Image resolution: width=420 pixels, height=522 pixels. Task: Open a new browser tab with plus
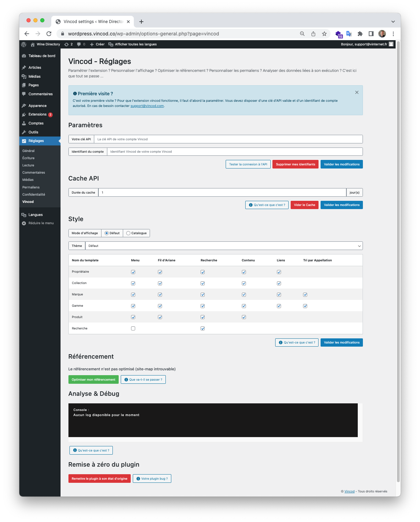click(x=141, y=22)
